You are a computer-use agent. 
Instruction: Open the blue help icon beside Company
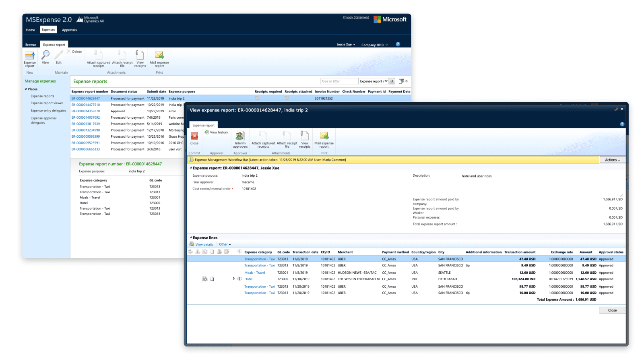tap(398, 44)
